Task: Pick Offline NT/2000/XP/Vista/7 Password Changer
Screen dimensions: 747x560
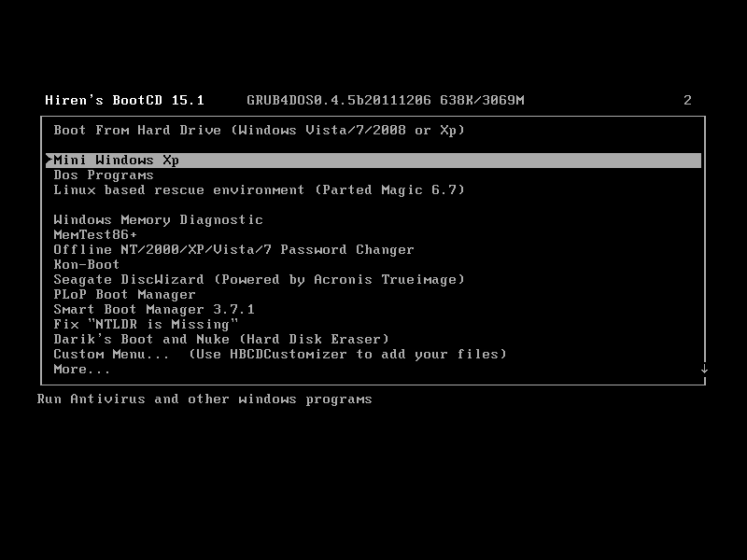Action: tap(233, 249)
